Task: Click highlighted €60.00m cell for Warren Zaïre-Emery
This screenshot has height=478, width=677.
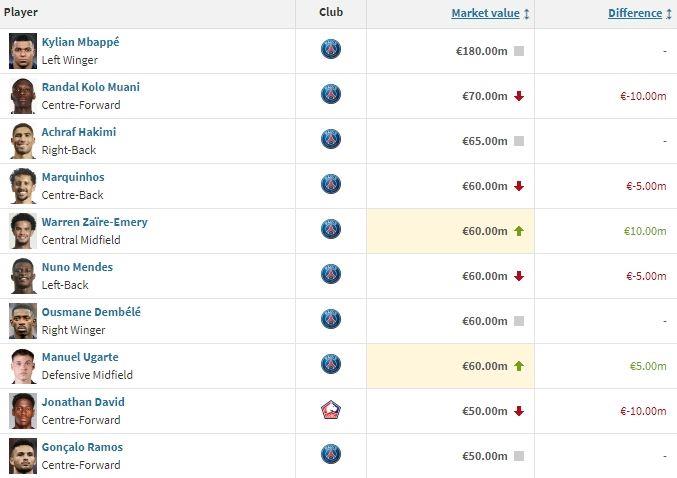Action: pyautogui.click(x=450, y=231)
